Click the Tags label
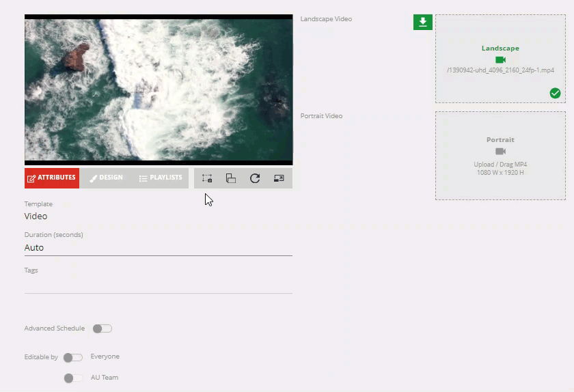Screen dimensions: 574x392 coord(31,270)
